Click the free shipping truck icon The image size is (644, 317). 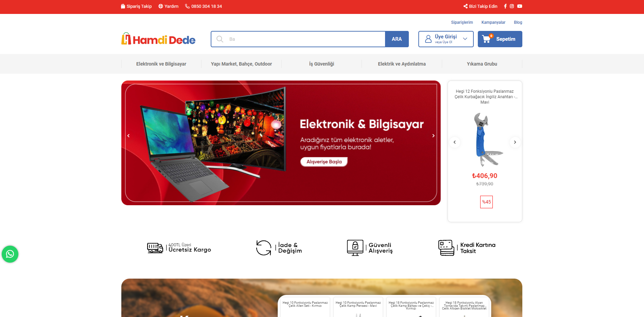coord(155,248)
